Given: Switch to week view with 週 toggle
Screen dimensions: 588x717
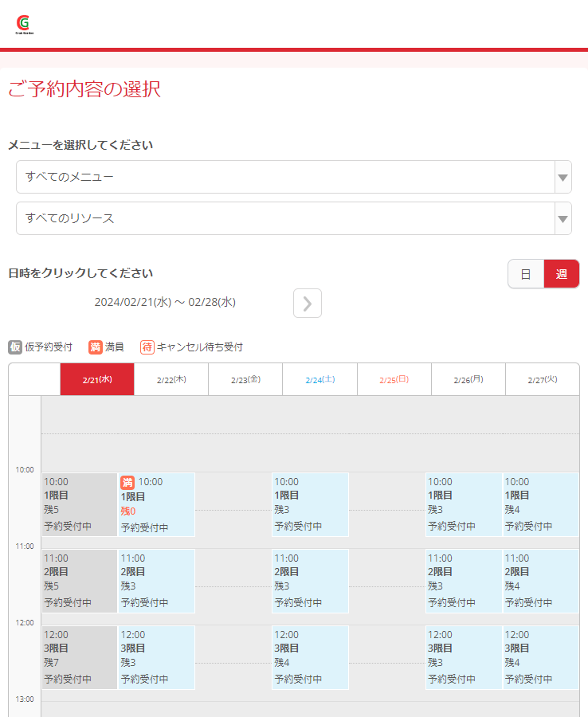Looking at the screenshot, I should 562,274.
